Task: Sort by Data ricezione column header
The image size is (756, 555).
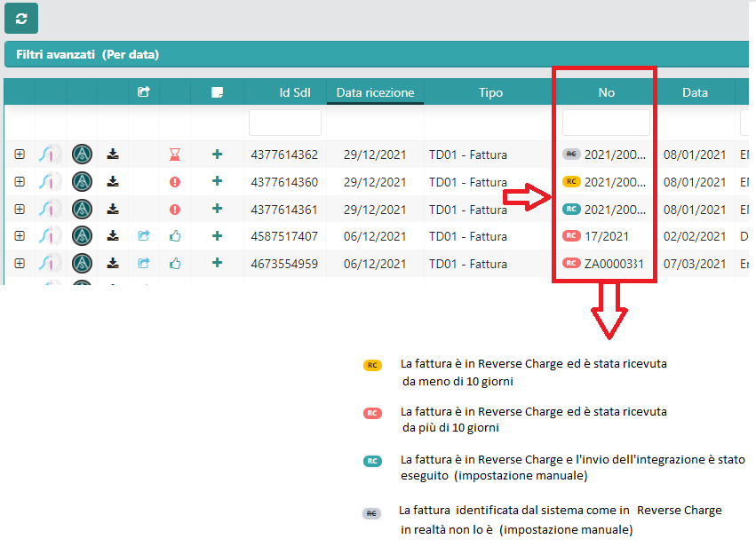Action: 375,92
